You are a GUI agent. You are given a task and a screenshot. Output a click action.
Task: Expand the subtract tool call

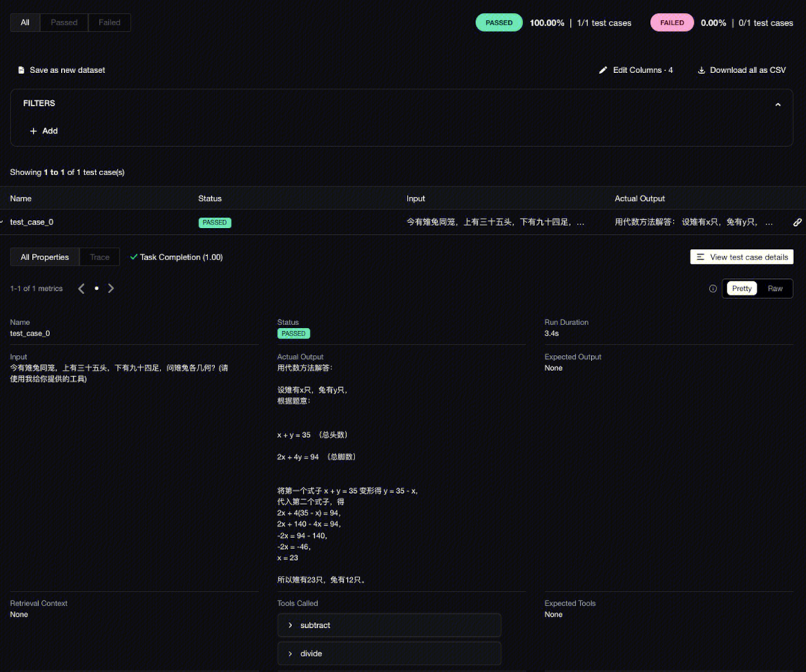[x=389, y=625]
